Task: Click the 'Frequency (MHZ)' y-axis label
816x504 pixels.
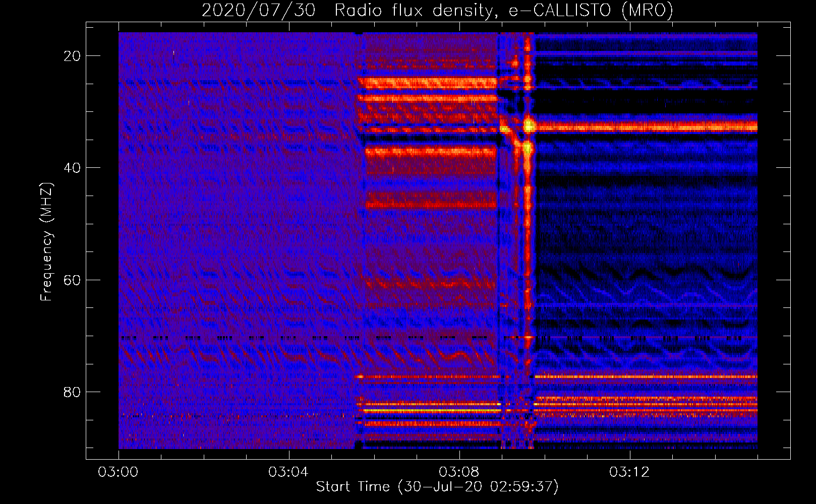Action: point(46,242)
